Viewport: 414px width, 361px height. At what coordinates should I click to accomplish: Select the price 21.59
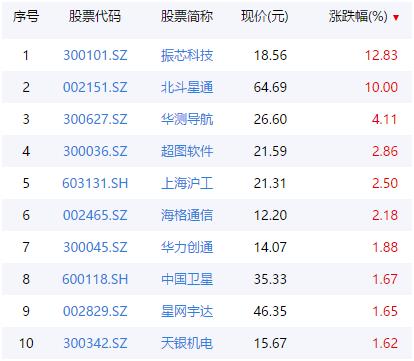point(270,151)
